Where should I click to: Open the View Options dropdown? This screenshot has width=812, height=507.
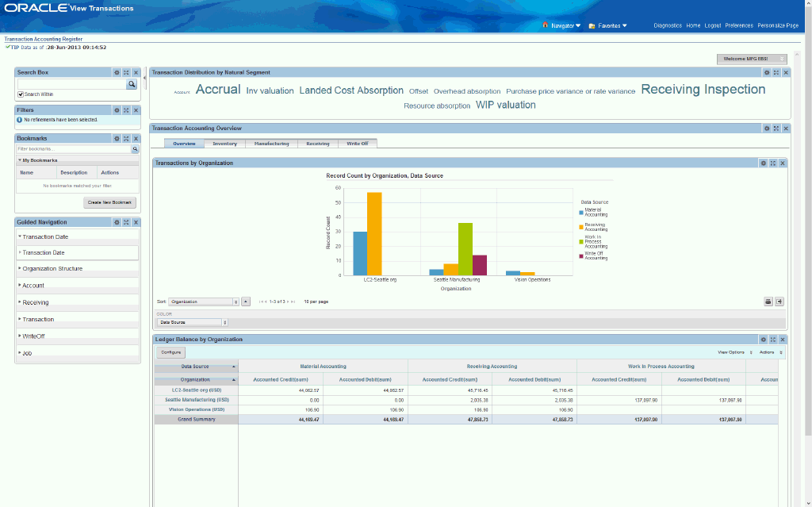coord(735,352)
